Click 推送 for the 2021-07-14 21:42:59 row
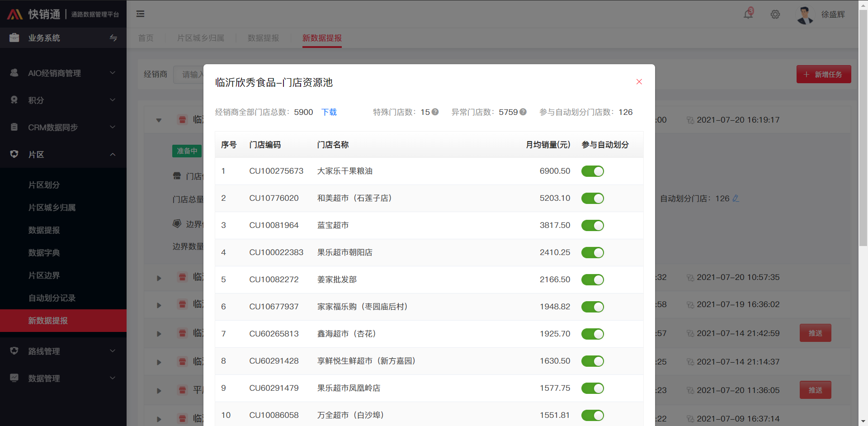The width and height of the screenshot is (868, 426). [816, 333]
